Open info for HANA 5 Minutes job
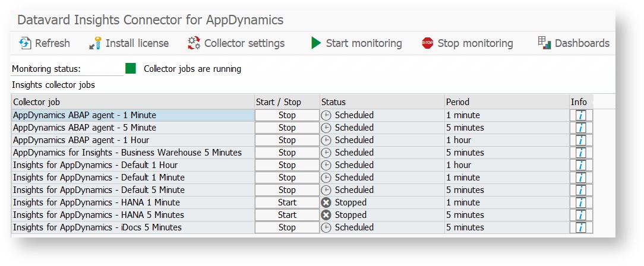The width and height of the screenshot is (644, 266). (581, 215)
